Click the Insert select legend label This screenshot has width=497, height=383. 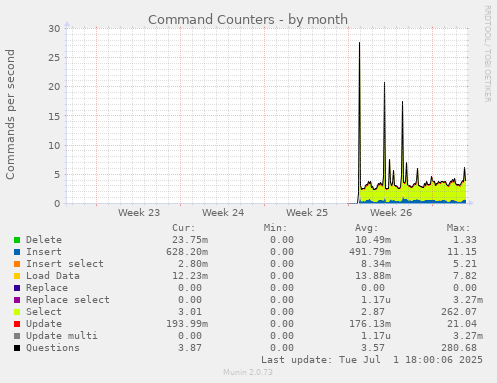[x=65, y=264]
